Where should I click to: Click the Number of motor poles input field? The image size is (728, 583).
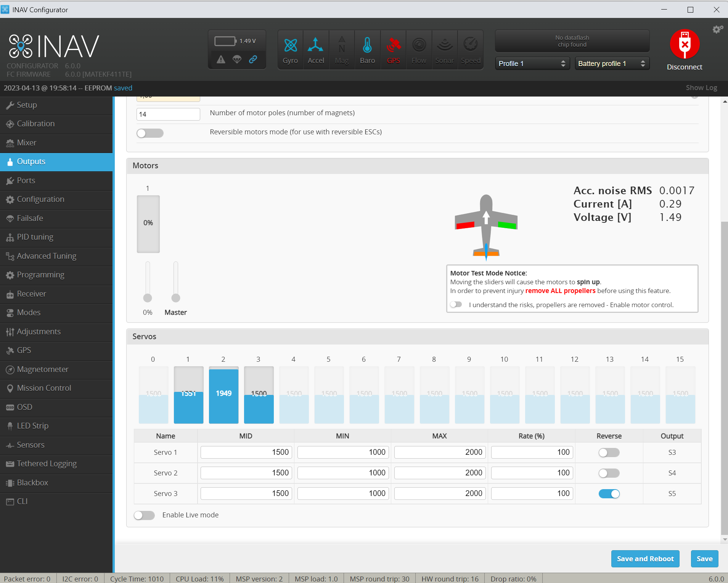click(x=168, y=113)
